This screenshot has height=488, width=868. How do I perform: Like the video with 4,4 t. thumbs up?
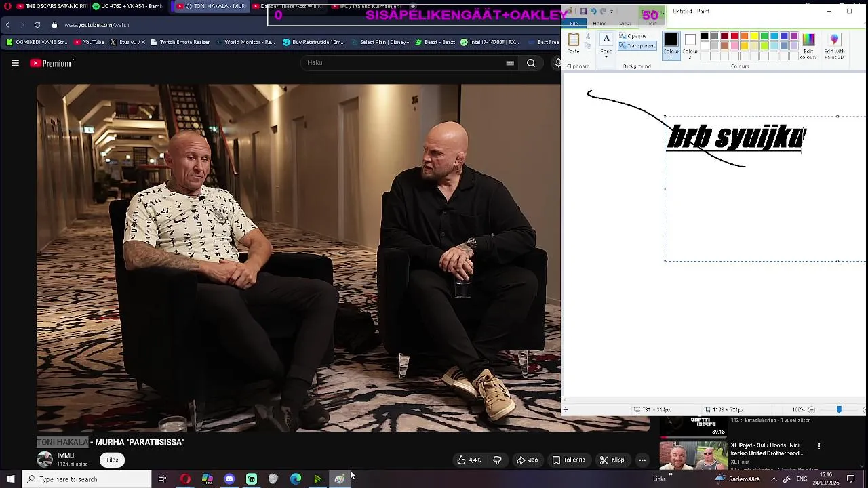[x=469, y=460]
